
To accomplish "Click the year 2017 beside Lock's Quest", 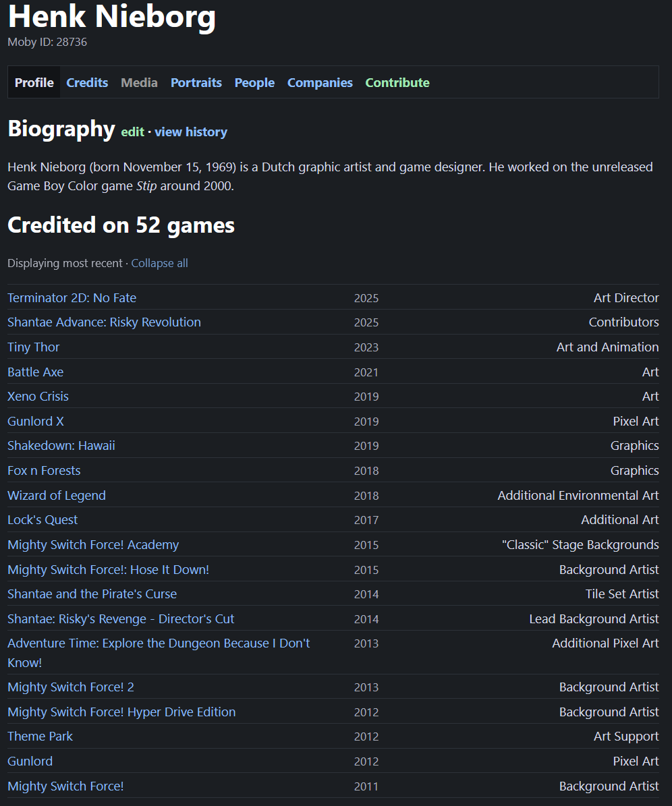I will [x=366, y=520].
